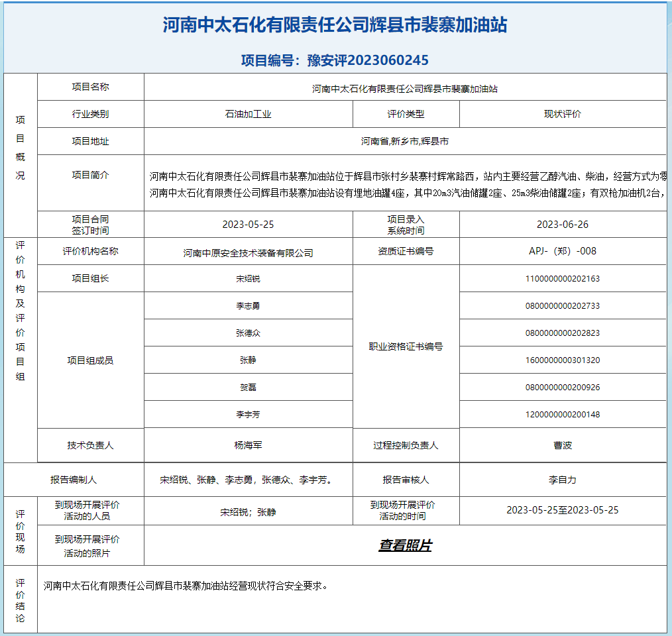Click the 项目名称 label cell
The width and height of the screenshot is (672, 636).
(x=90, y=87)
